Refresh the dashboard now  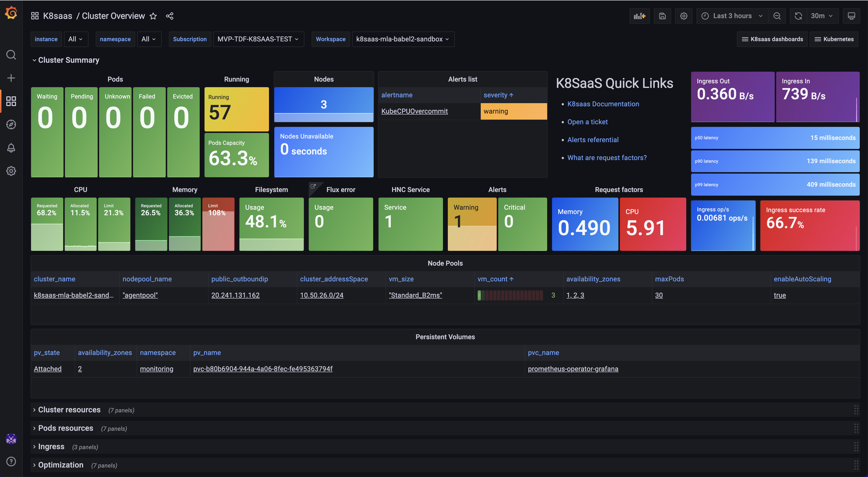[x=798, y=16]
